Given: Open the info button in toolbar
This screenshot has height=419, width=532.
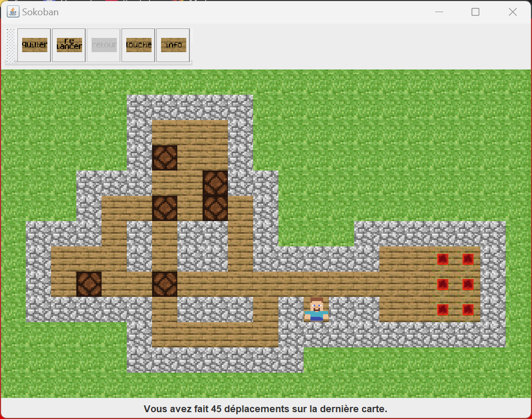Looking at the screenshot, I should click(x=173, y=45).
